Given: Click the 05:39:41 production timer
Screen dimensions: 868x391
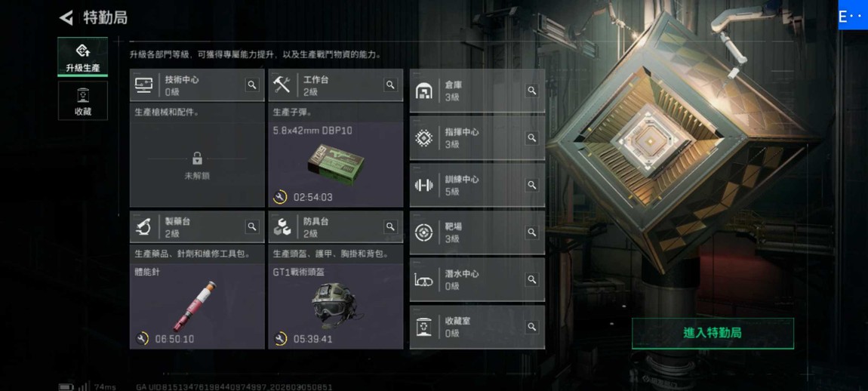Looking at the screenshot, I should tap(312, 339).
